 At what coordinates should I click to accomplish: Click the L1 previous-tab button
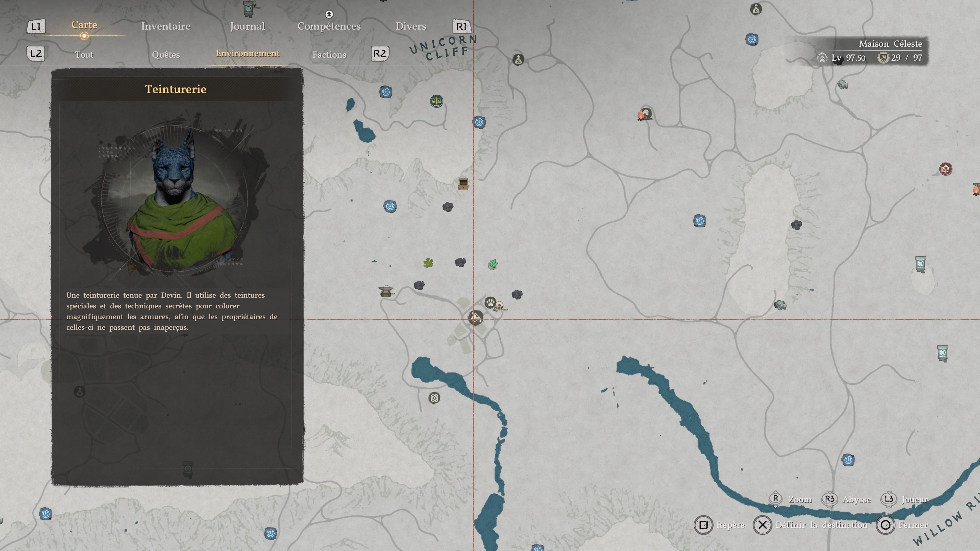pos(36,27)
